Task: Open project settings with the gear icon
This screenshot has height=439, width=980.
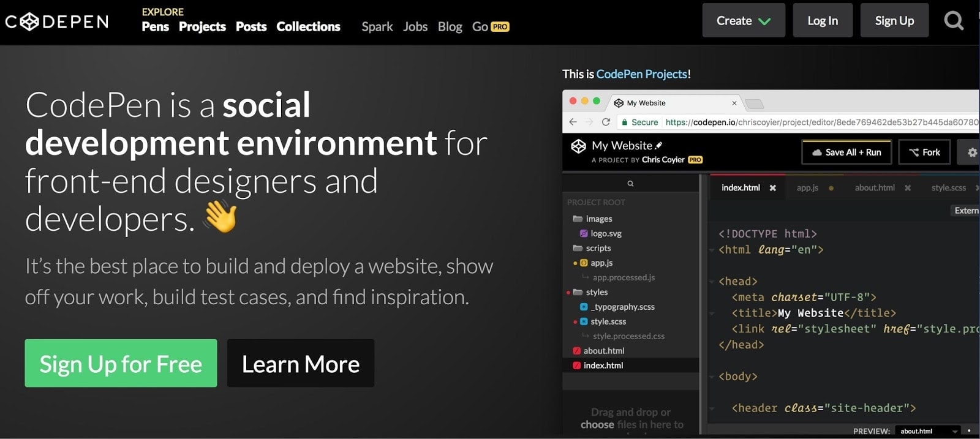Action: pos(972,152)
